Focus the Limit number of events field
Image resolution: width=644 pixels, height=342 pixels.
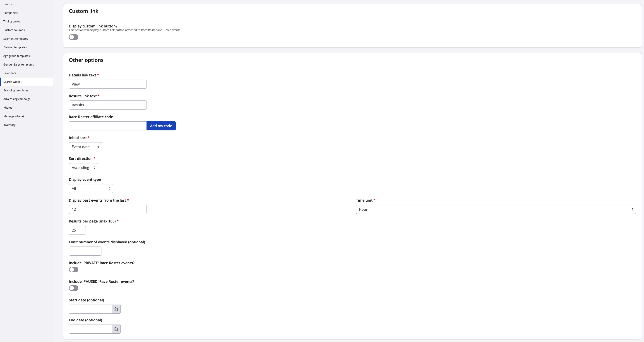coord(85,251)
